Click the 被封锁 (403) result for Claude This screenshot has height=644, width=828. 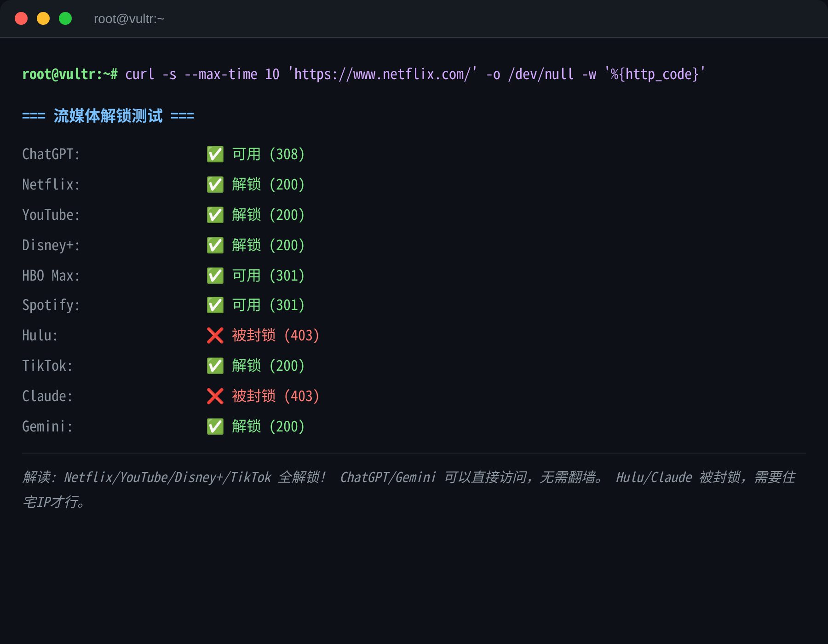pos(276,396)
